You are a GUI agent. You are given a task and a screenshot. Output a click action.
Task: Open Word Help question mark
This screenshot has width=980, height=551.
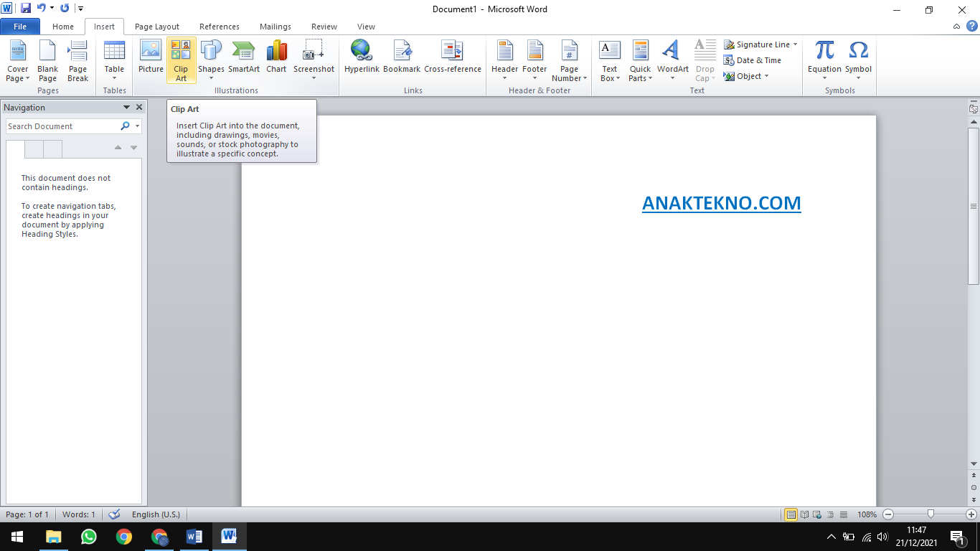pos(971,27)
